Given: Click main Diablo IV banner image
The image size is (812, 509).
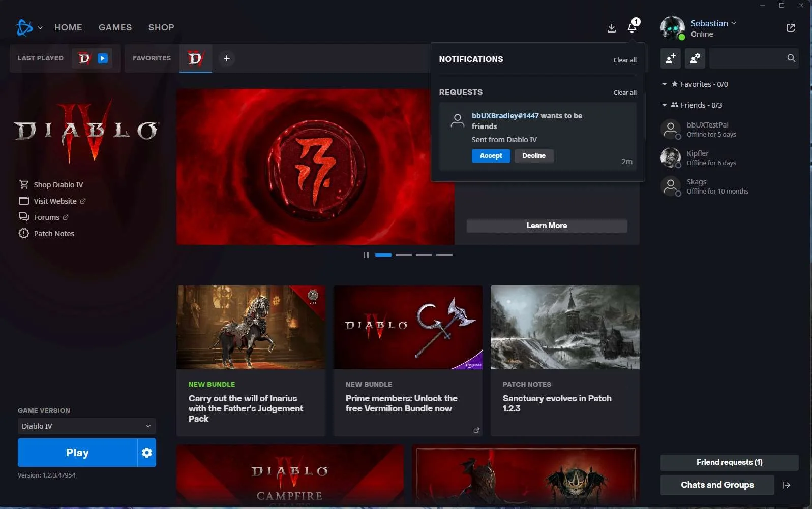Looking at the screenshot, I should 315,167.
